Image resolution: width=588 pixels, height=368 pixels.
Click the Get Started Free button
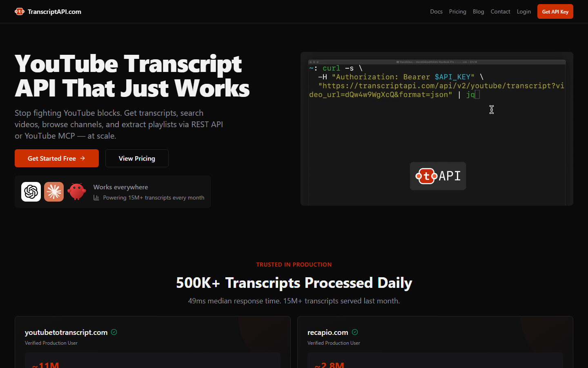56,158
